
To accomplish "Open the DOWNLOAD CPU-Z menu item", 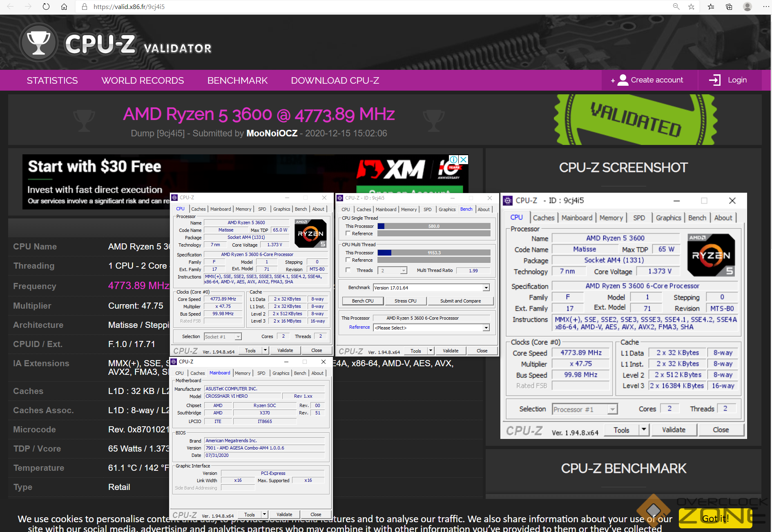I will (335, 80).
